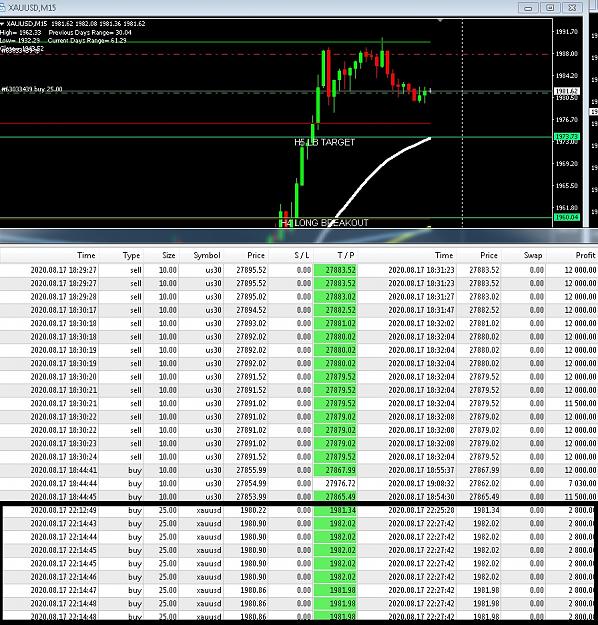
Task: Click the T/P column header
Action: point(346,256)
